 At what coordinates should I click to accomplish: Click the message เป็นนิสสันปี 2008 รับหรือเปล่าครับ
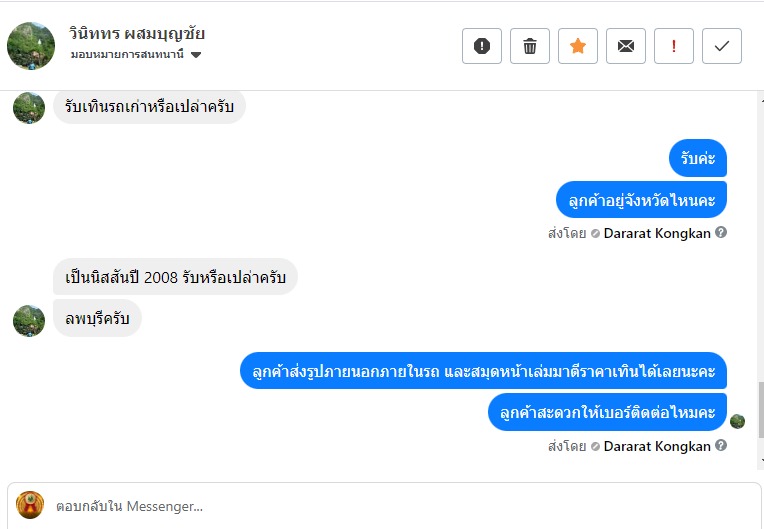(x=175, y=277)
